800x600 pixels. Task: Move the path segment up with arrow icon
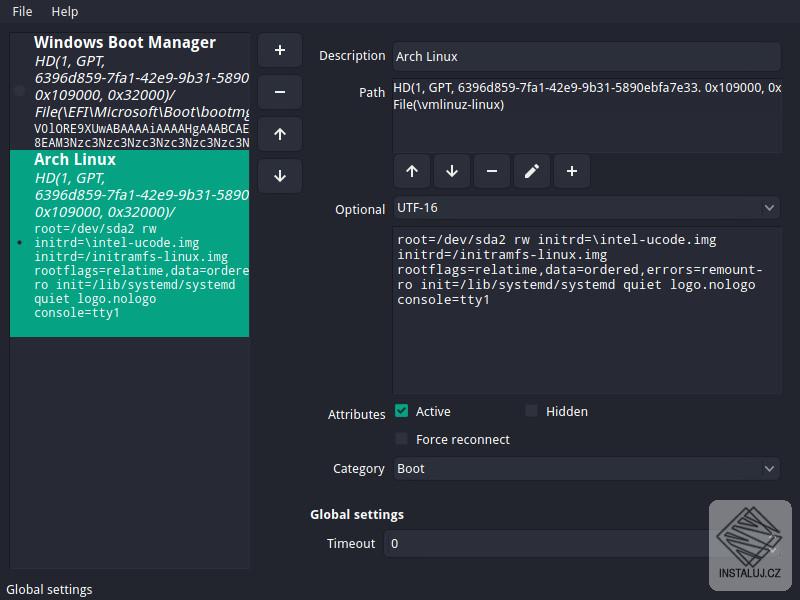click(411, 171)
